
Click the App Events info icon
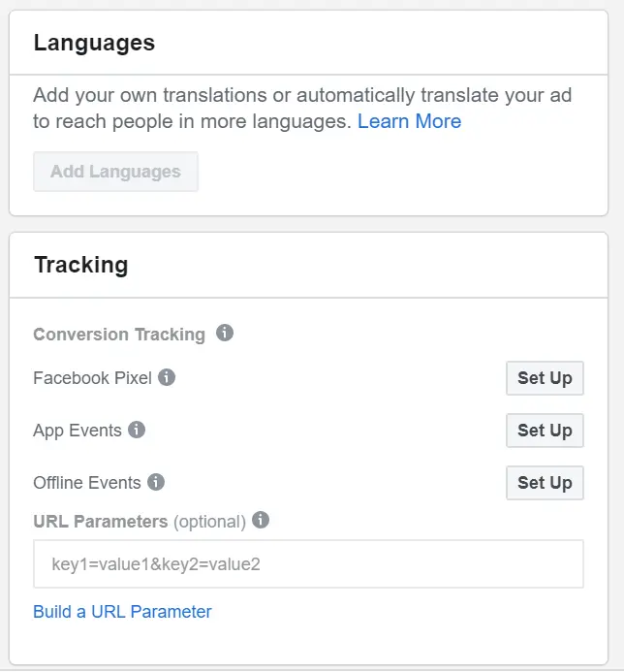(x=137, y=430)
